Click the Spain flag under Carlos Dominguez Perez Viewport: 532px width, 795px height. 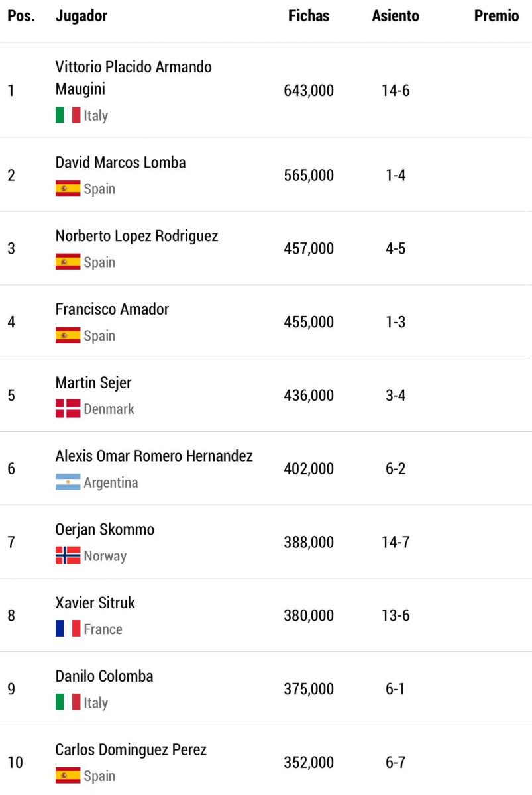(x=68, y=776)
